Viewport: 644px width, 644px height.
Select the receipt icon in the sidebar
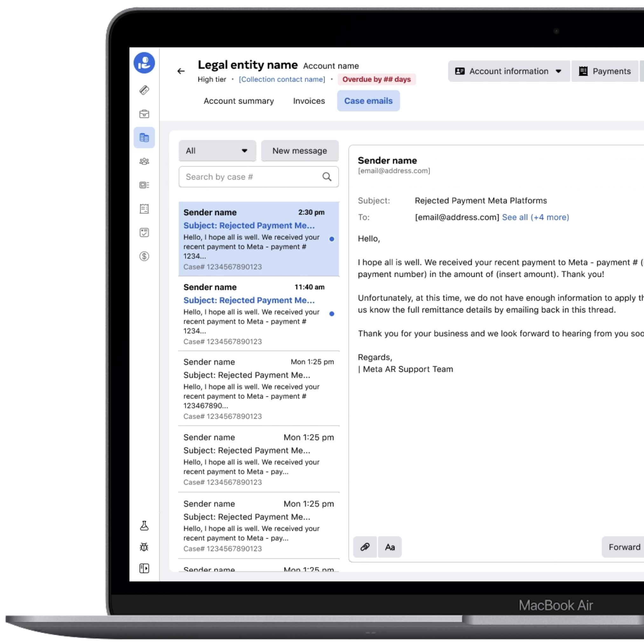click(x=144, y=209)
